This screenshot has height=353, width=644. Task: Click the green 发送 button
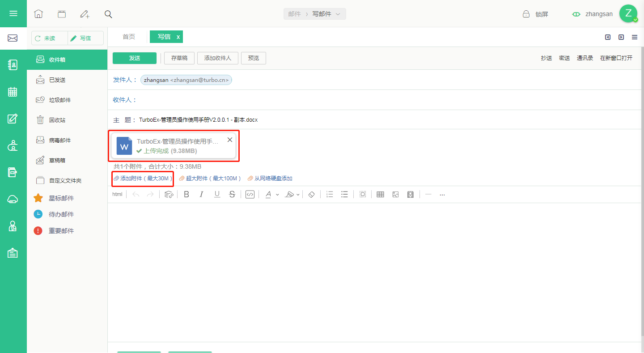(x=135, y=58)
